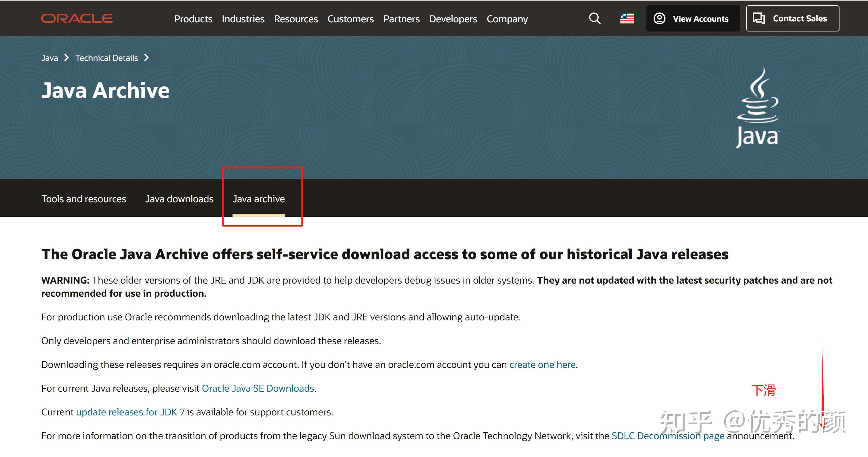Click the Java coffee cup logo

point(758,108)
